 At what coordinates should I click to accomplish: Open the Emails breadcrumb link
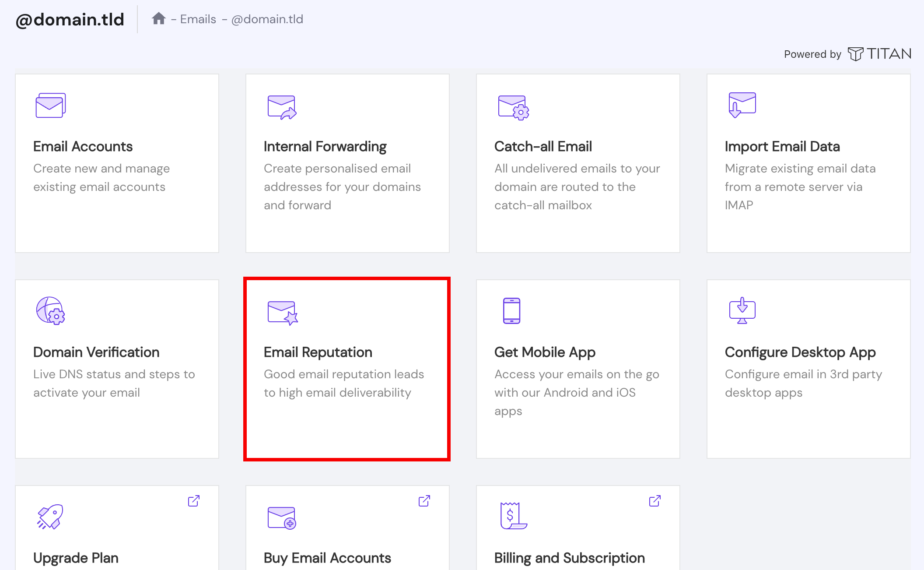pyautogui.click(x=198, y=19)
